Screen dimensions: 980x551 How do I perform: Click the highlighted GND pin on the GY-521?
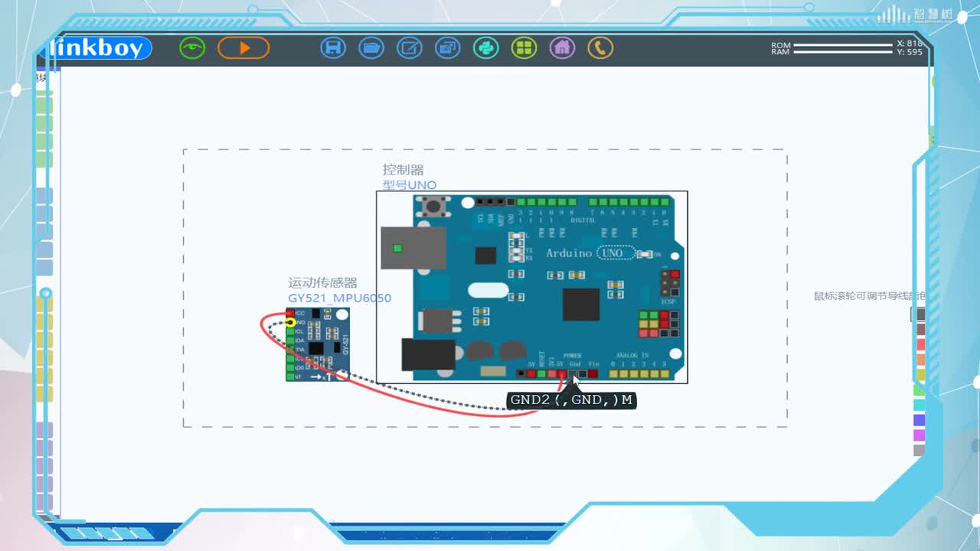[x=291, y=323]
